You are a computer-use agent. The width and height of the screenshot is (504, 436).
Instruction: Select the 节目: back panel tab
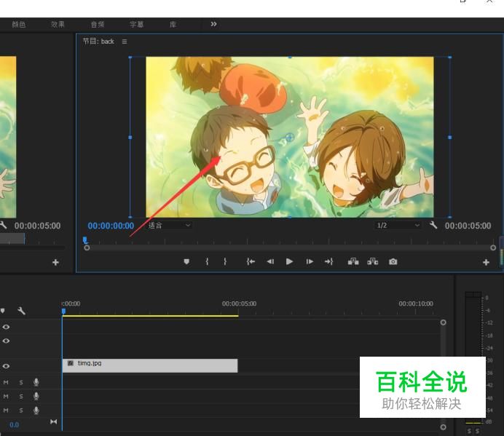tap(98, 41)
